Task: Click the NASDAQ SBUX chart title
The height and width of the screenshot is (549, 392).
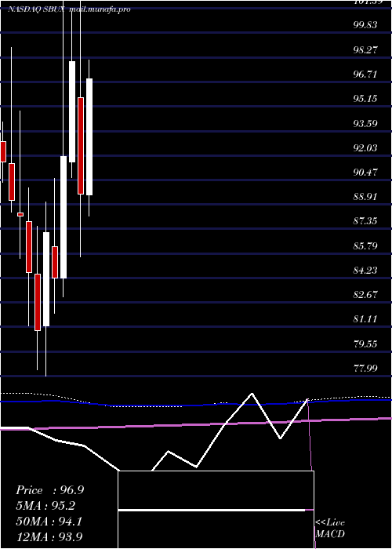Action: 69,9
